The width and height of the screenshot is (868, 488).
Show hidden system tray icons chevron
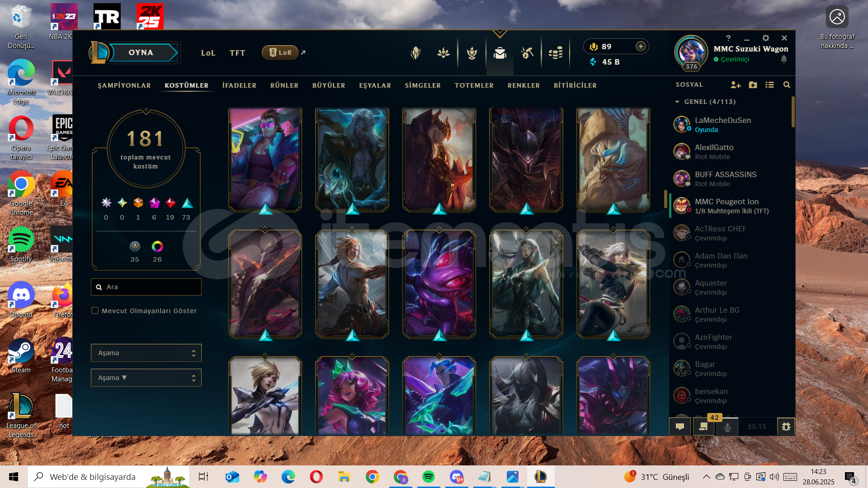point(706,477)
